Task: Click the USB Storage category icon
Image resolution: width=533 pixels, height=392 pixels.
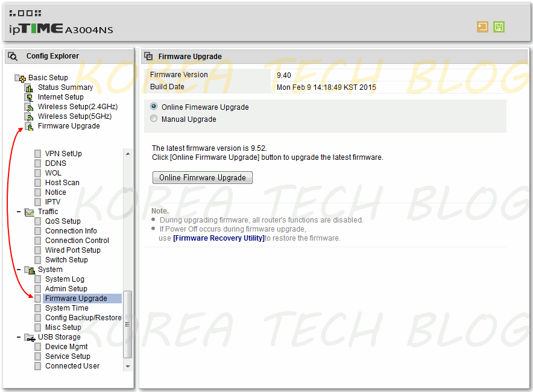Action: click(30, 338)
